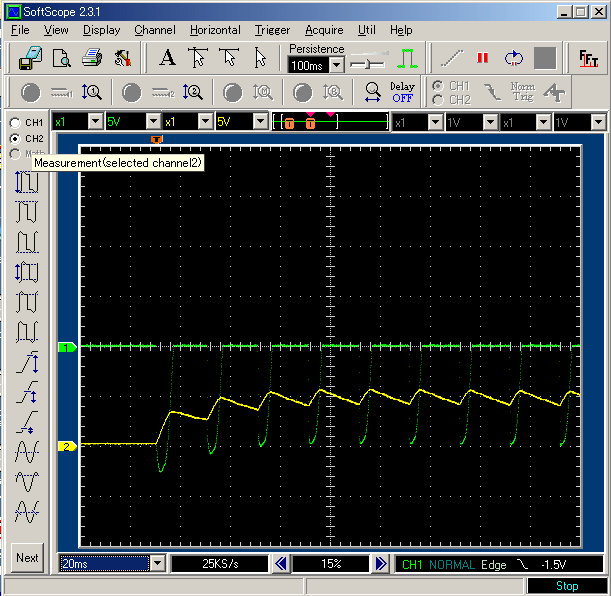Image resolution: width=611 pixels, height=596 pixels.
Task: Expand the 20ms time base dropdown
Action: pyautogui.click(x=156, y=564)
